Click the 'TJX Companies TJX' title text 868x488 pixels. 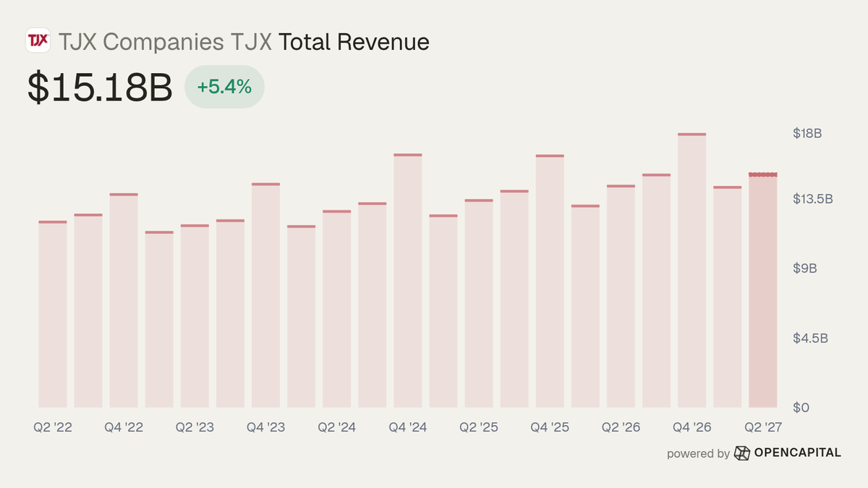click(x=166, y=42)
